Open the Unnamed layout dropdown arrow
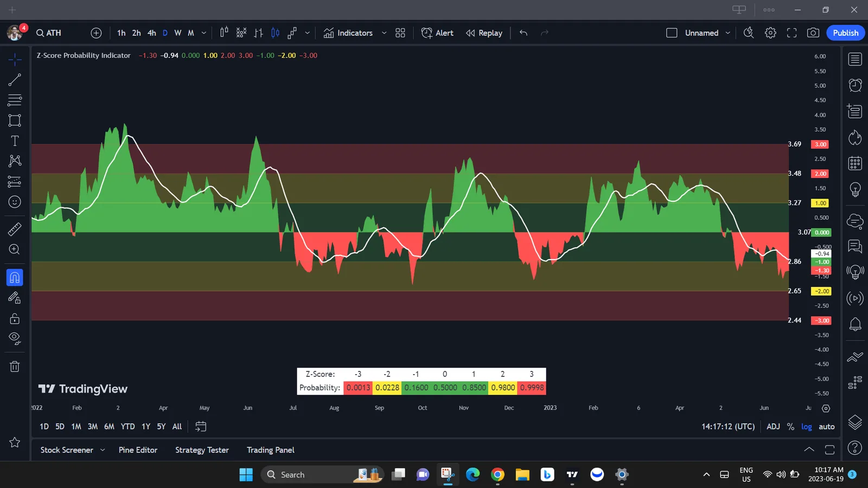This screenshot has width=868, height=488. click(x=728, y=33)
